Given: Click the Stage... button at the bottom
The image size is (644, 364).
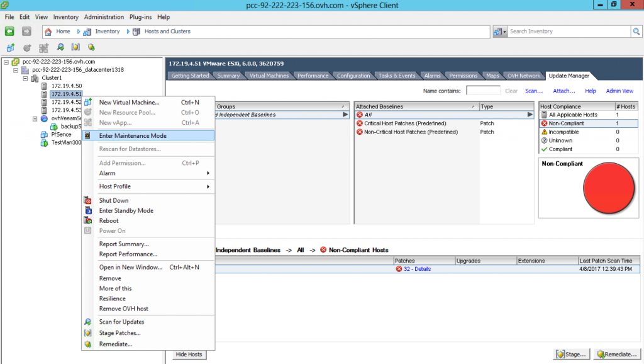Looking at the screenshot, I should (571, 354).
